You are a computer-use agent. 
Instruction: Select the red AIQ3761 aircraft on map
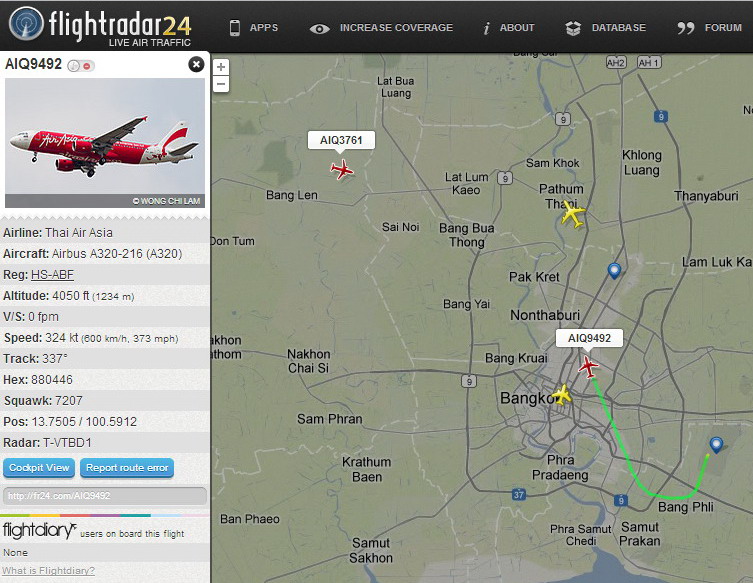(342, 170)
